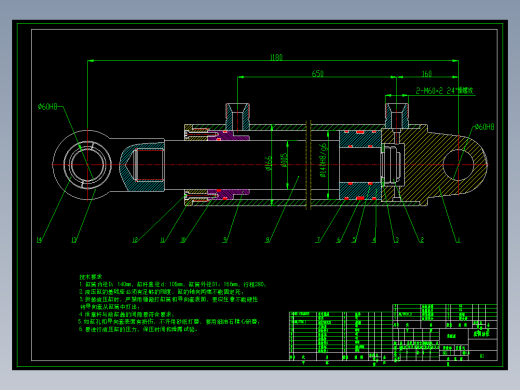Click part callout number 14
Screen dimensions: 520x390
coord(39,240)
